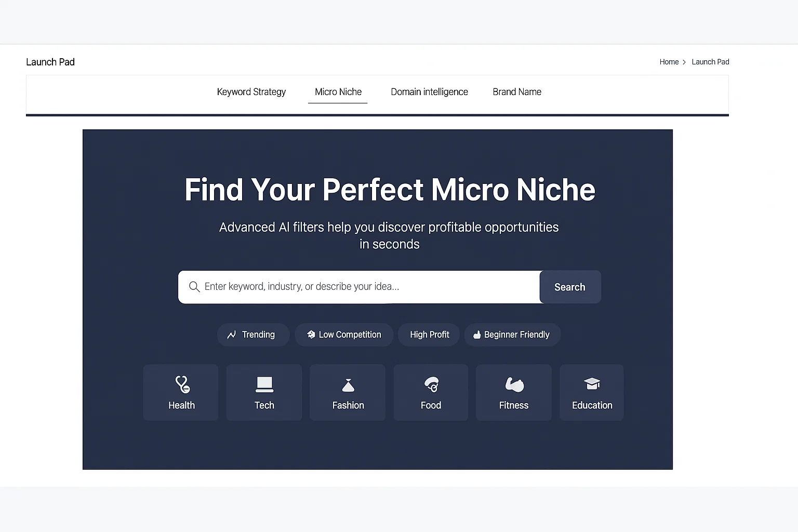Toggle the Trending filter label
Screen dimensions: 798x532
tap(258, 335)
